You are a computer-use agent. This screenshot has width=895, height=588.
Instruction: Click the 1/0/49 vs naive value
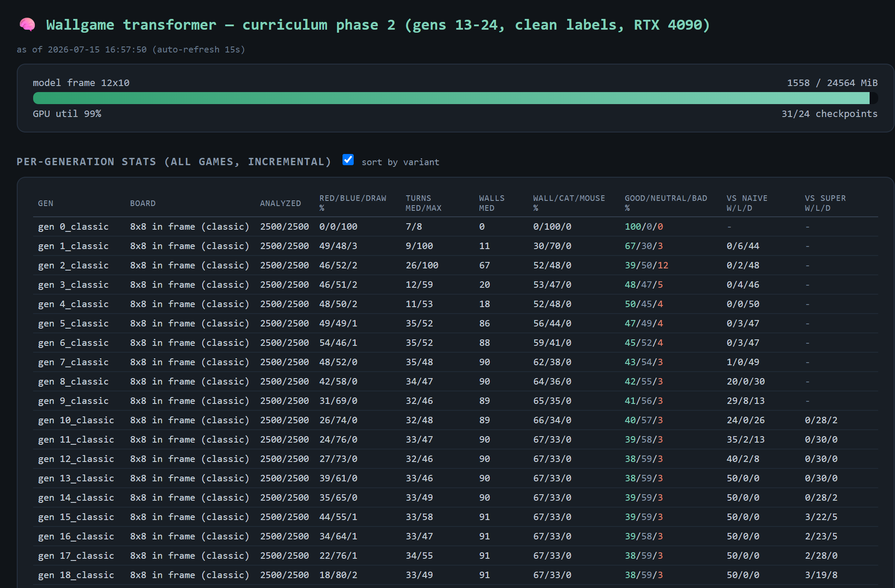(743, 362)
